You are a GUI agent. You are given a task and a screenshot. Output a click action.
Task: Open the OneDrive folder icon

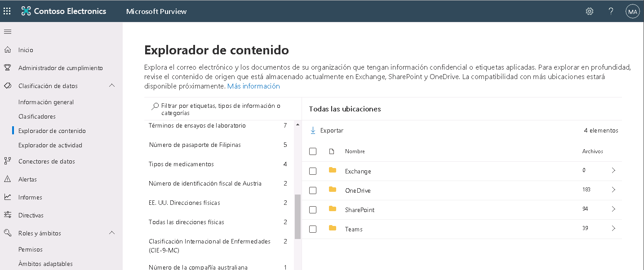[x=333, y=190]
